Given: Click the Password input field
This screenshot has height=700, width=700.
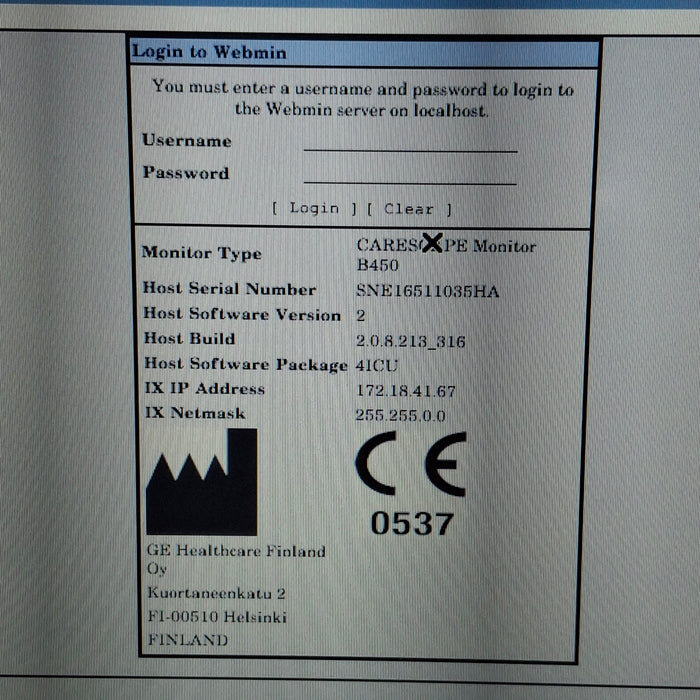Looking at the screenshot, I should point(410,174).
